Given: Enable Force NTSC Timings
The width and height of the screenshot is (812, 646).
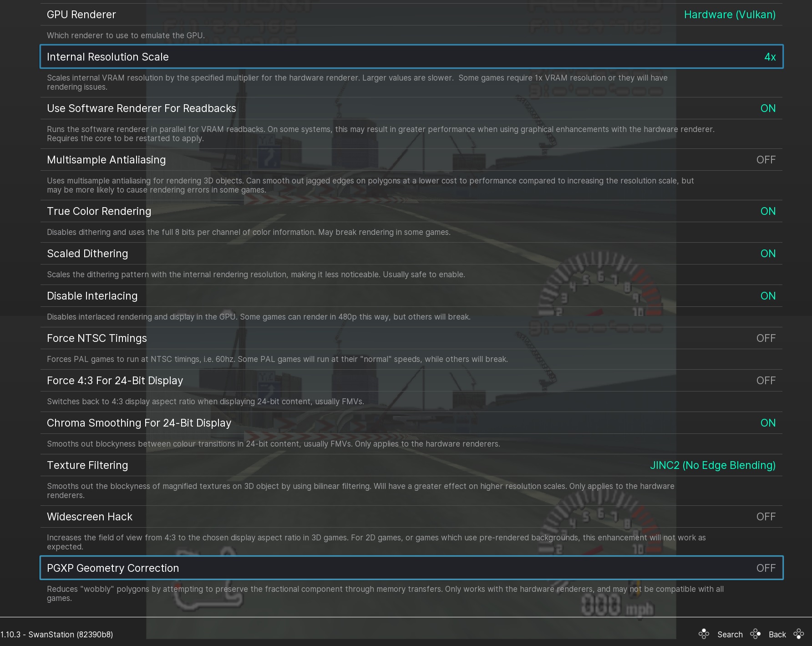Looking at the screenshot, I should coord(411,338).
